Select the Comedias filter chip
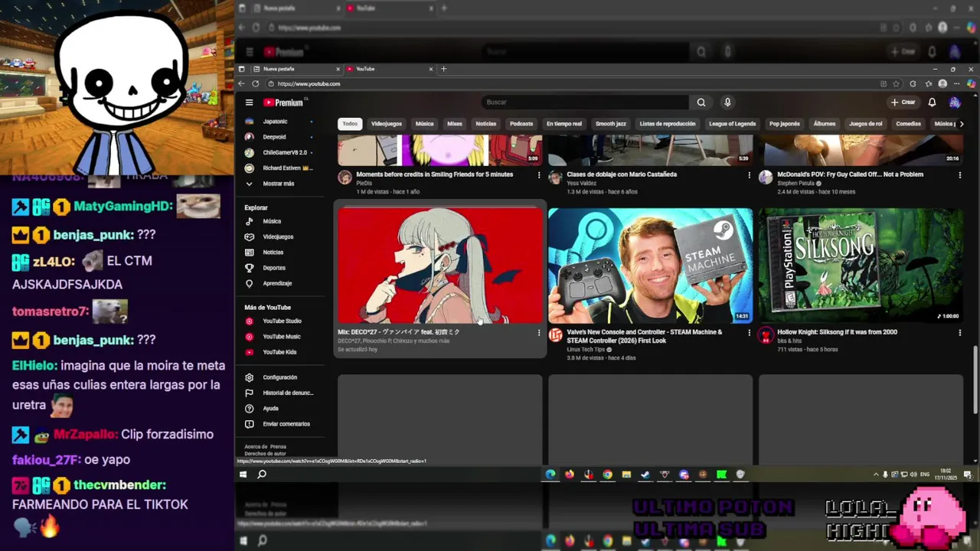Screen dimensions: 980x551 [x=909, y=124]
